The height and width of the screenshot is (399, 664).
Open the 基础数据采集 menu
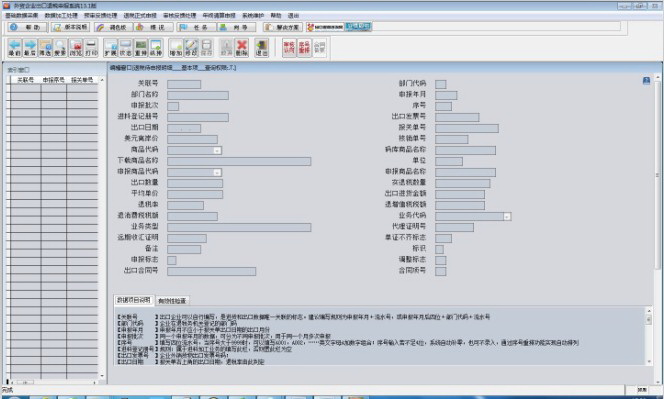coord(21,15)
